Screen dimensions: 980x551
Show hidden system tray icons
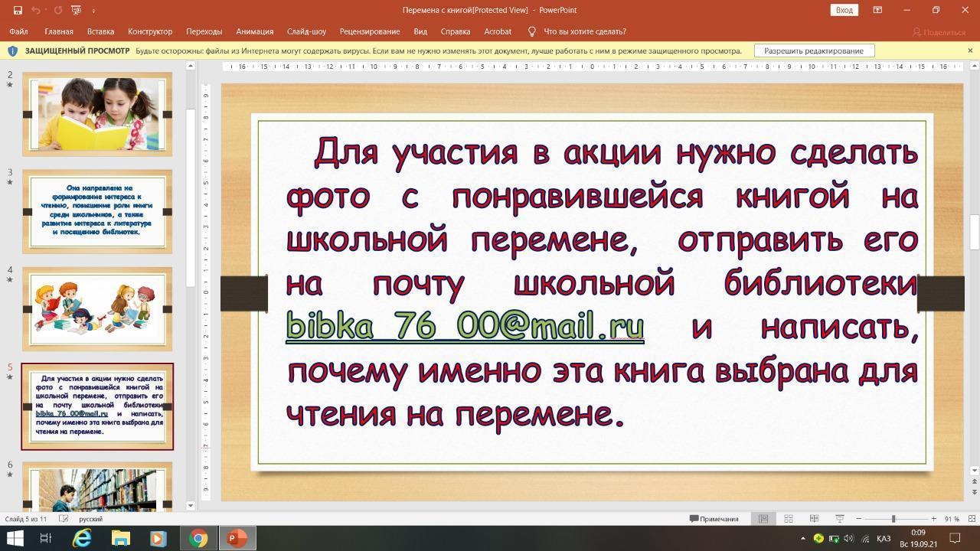(x=802, y=539)
